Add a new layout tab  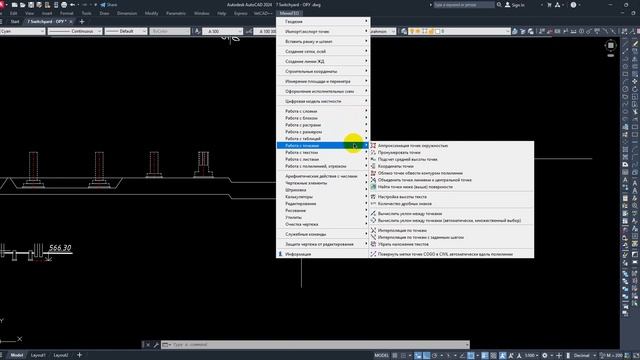tap(80, 355)
